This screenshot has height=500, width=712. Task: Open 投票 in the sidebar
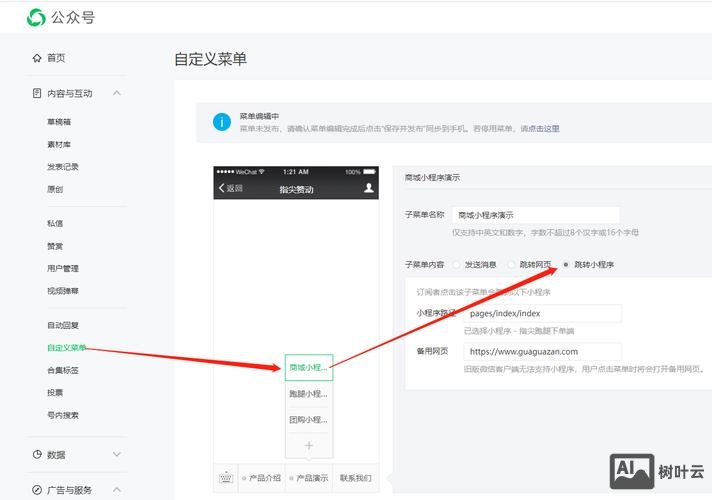tap(55, 393)
